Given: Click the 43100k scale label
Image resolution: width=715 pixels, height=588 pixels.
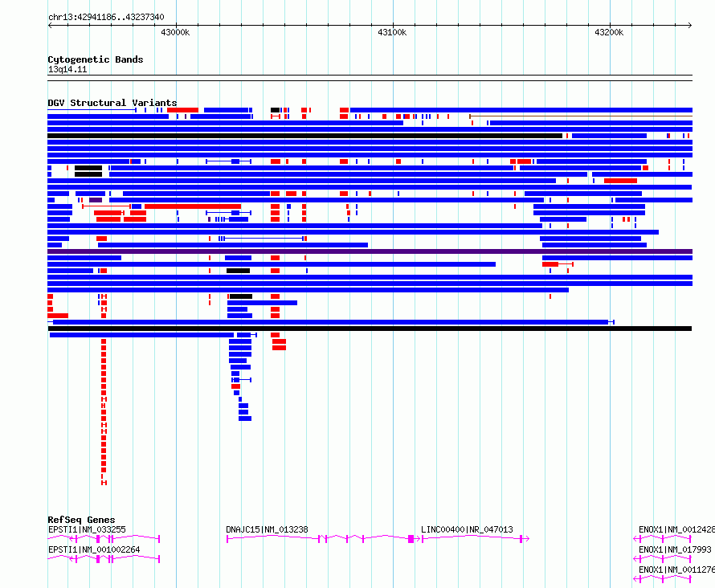Looking at the screenshot, I should [392, 32].
